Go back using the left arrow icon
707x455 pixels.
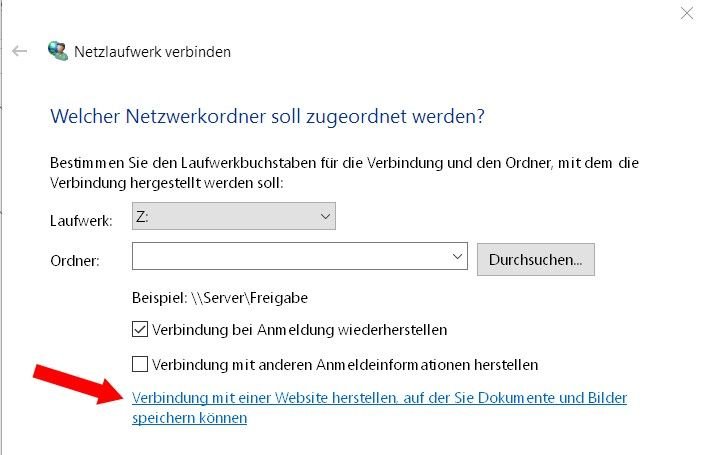pos(19,51)
